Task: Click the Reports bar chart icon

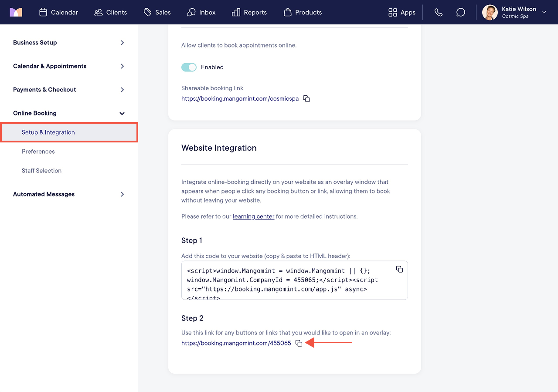Action: 236,12
